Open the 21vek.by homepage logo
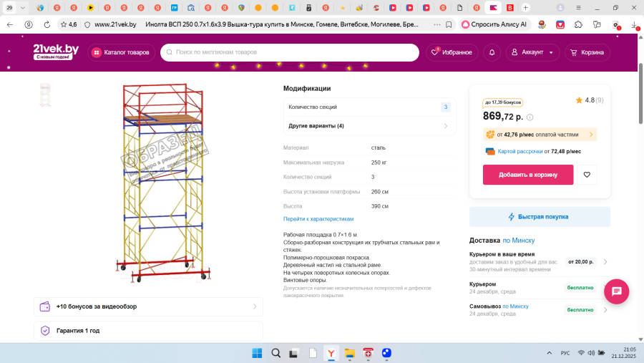This screenshot has height=363, width=644. (x=55, y=51)
